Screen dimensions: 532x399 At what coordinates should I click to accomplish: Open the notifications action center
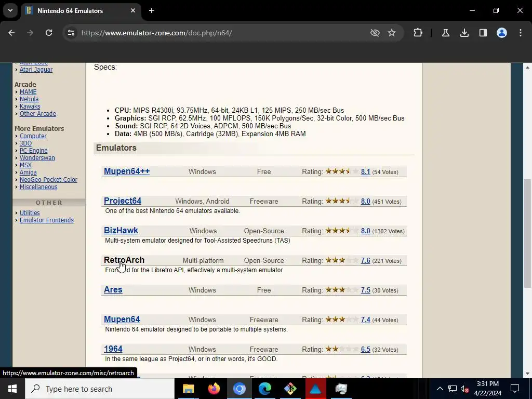coord(515,389)
